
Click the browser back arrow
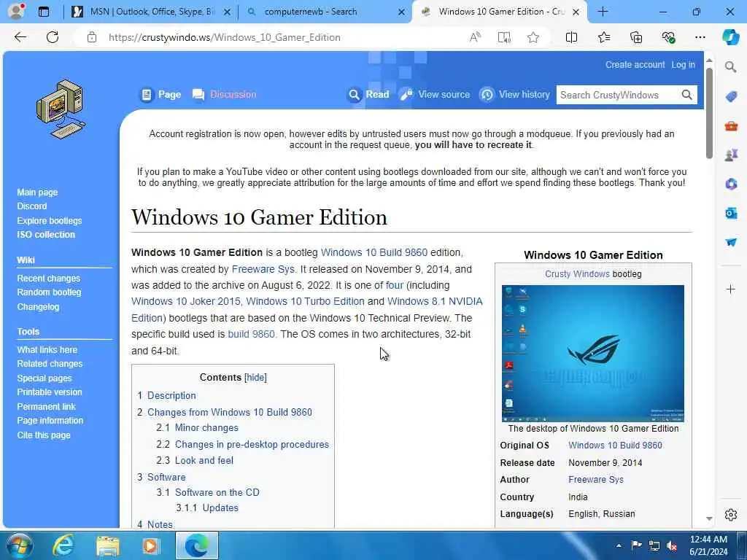20,37
